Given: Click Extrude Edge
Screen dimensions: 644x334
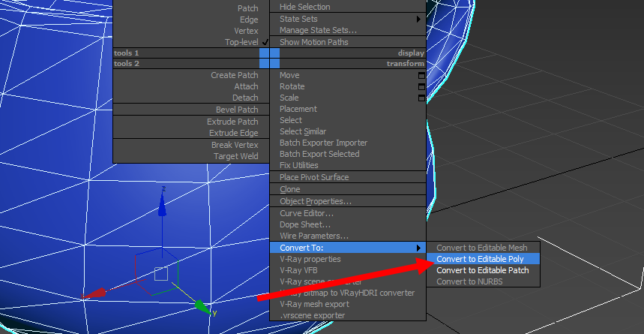Looking at the screenshot, I should (x=234, y=133).
